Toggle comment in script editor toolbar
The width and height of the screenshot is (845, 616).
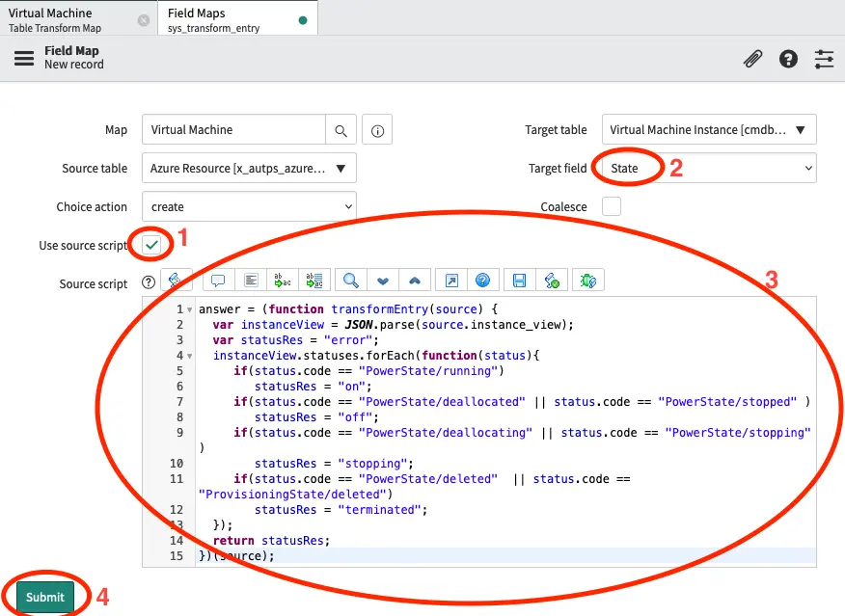click(218, 281)
